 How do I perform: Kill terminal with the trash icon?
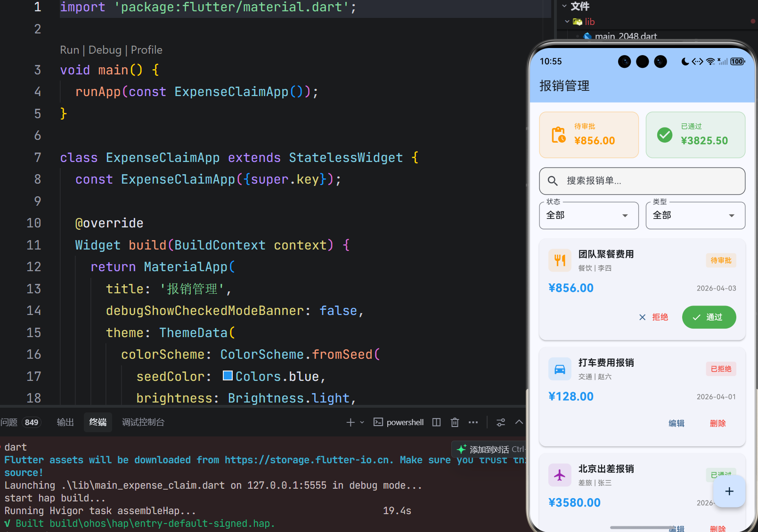click(455, 422)
